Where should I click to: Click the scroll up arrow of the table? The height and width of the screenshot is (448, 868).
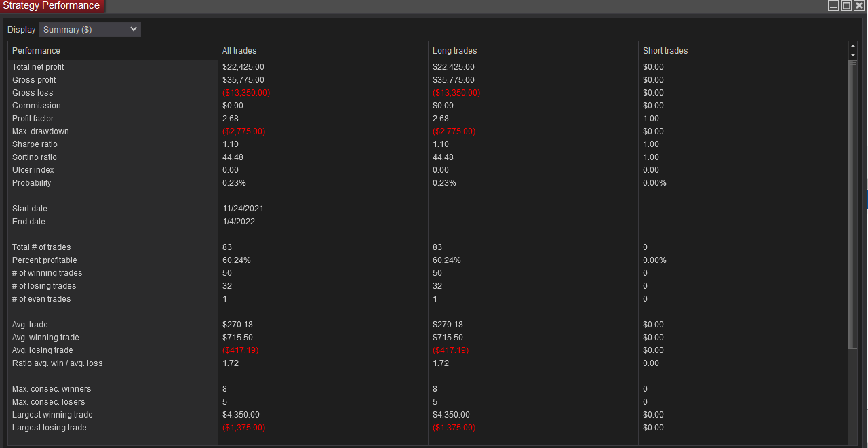click(853, 47)
